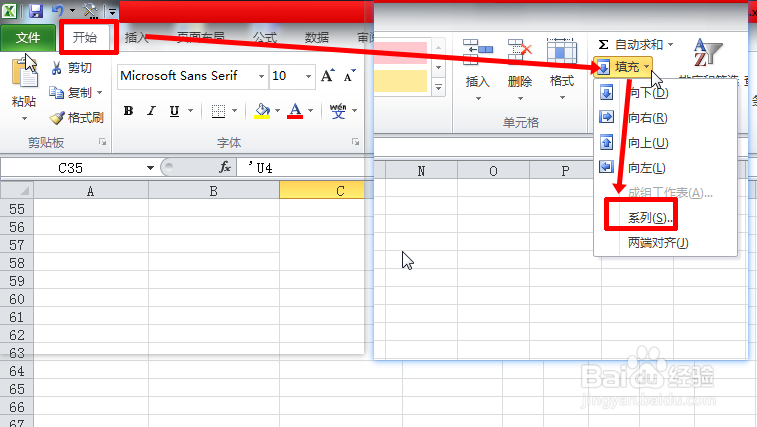This screenshot has width=757, height=427.
Task: Open the borders options dropdown arrow
Action: (x=235, y=111)
